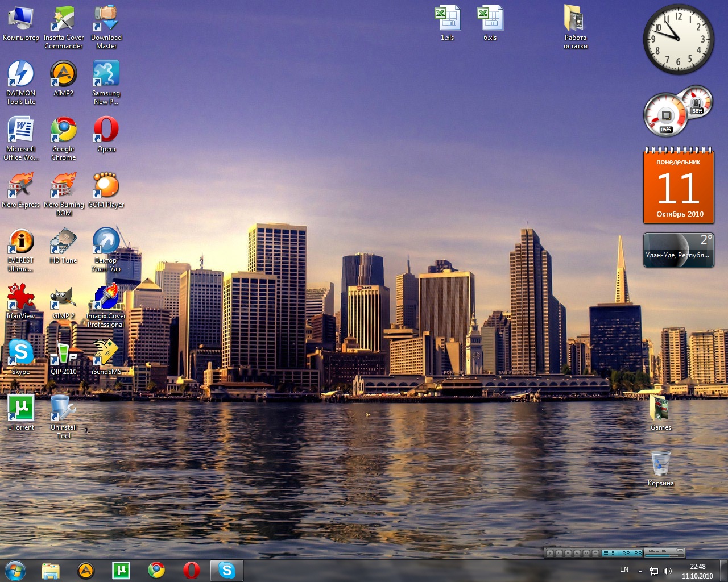The width and height of the screenshot is (728, 582).
Task: Open the GOM Player desktop icon
Action: [x=106, y=186]
